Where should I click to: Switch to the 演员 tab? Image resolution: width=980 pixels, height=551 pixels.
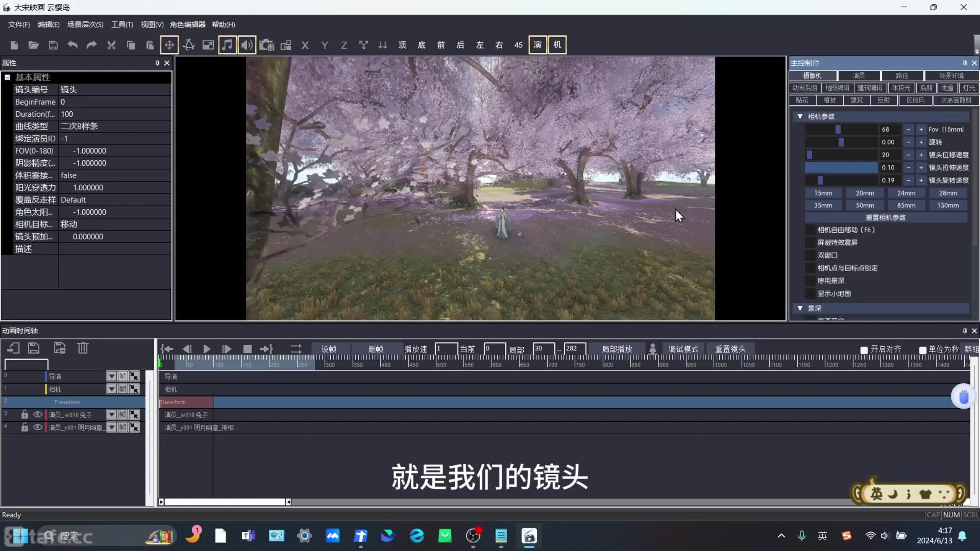point(859,76)
